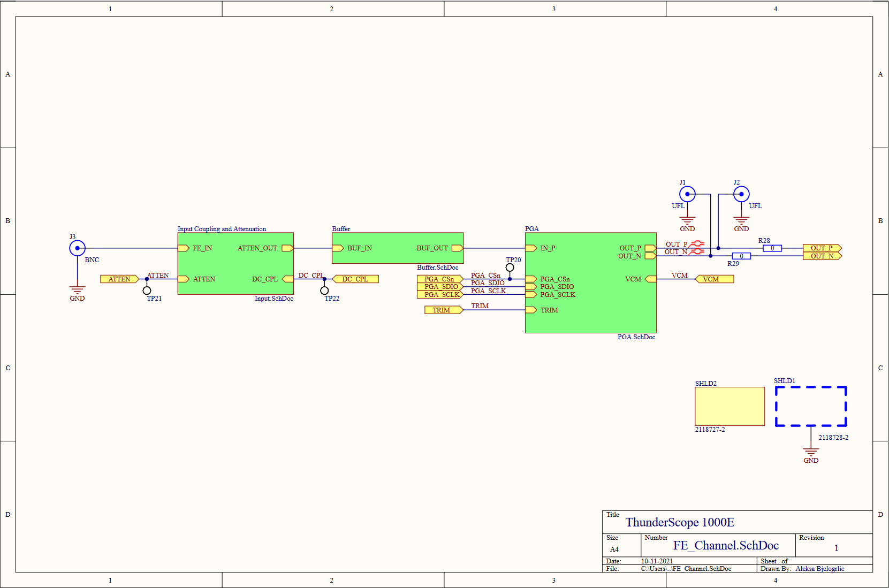
Task: Select resistor R28 symbol
Action: click(772, 248)
